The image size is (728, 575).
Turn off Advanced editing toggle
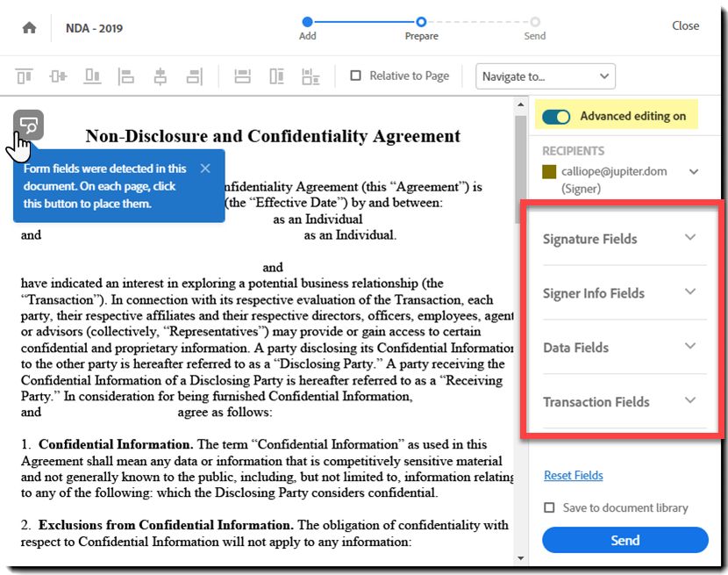[556, 116]
